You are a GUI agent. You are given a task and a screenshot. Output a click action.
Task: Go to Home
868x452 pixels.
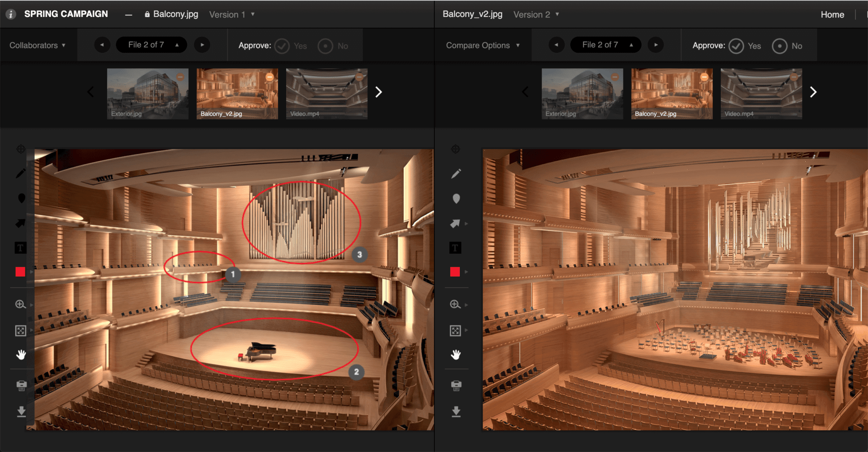pyautogui.click(x=832, y=14)
